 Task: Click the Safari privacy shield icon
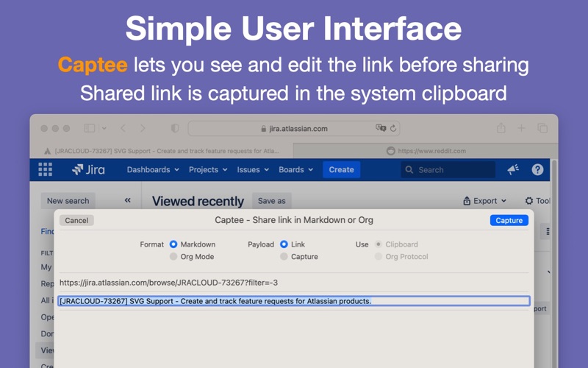175,128
